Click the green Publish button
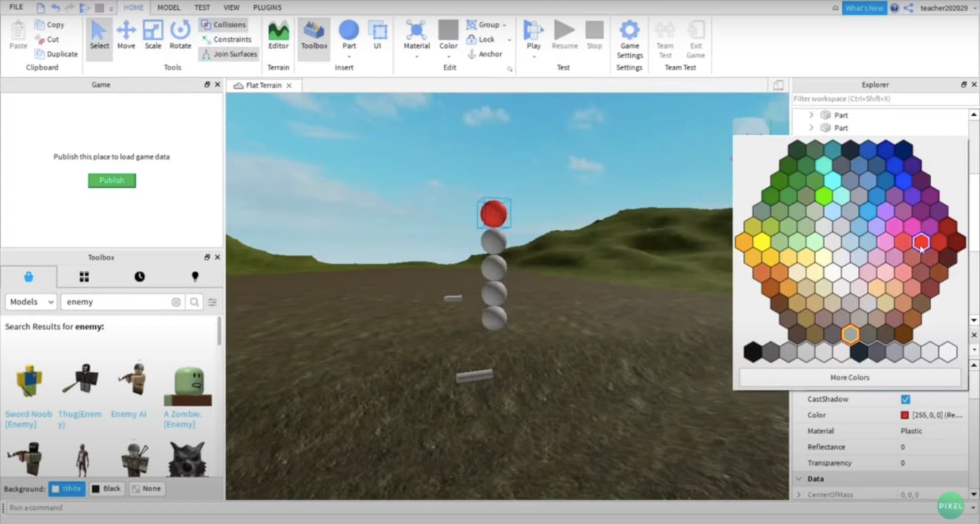Image resolution: width=980 pixels, height=524 pixels. pos(112,180)
